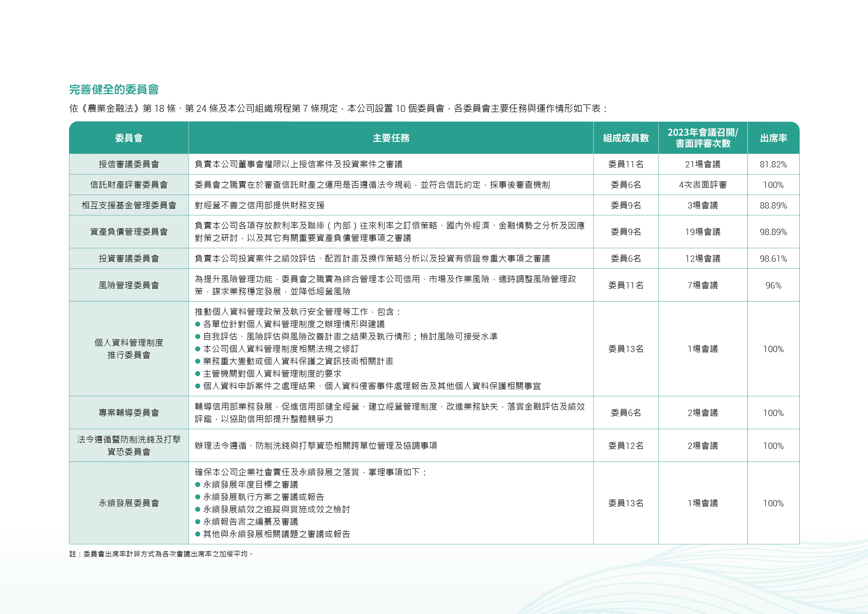Click the bullet 各單位針對個人資料管理制度之辦理情形與建議
Viewport: 868px width, 614px height.
coord(290,324)
